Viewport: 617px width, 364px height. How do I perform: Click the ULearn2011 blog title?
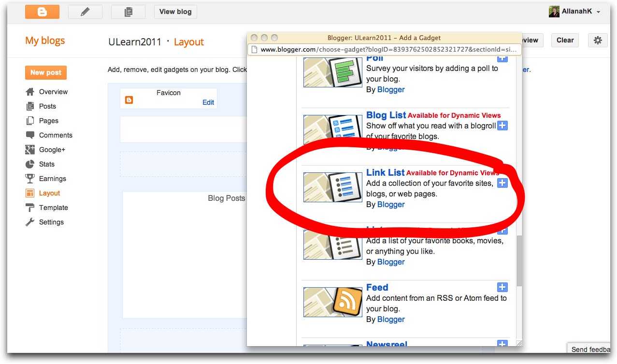click(x=135, y=42)
